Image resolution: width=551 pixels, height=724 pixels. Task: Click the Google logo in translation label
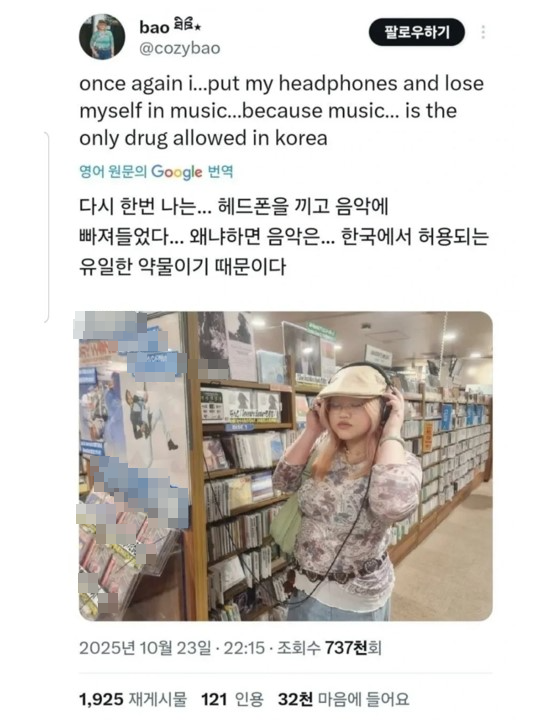point(176,172)
